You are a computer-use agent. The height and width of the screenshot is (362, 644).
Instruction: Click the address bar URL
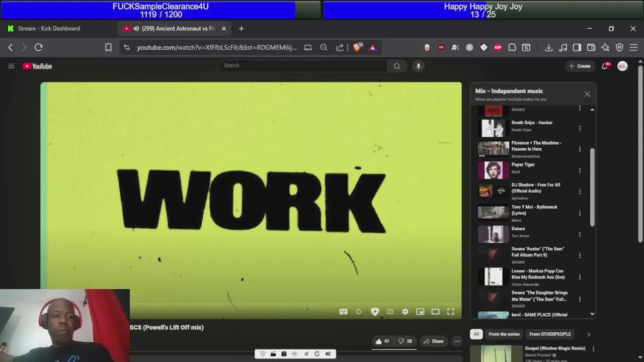coord(217,47)
